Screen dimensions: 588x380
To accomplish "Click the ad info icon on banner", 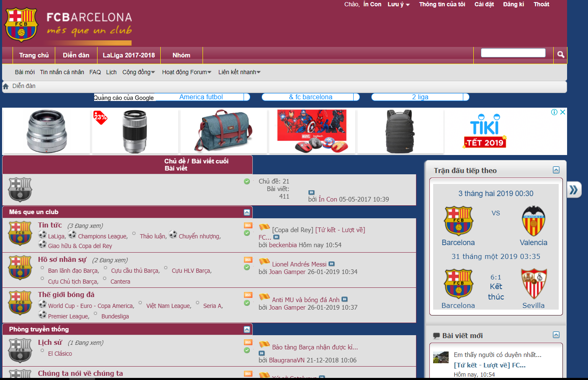I will (554, 112).
